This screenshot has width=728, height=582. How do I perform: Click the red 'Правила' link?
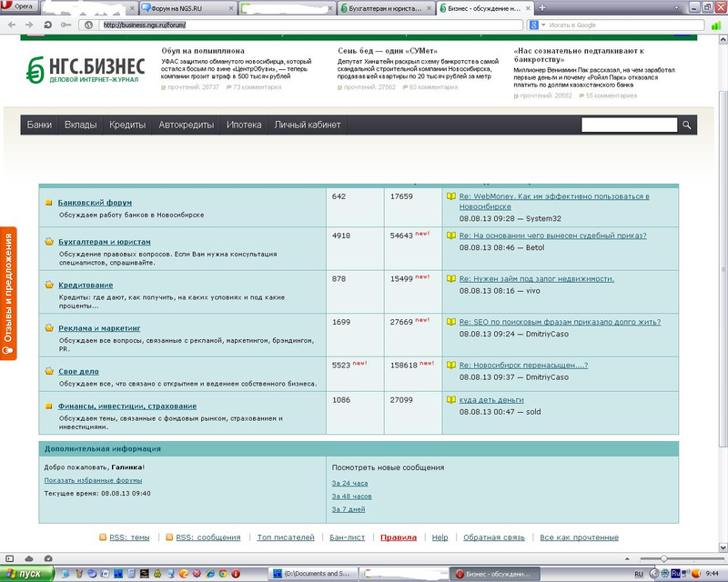coord(399,537)
